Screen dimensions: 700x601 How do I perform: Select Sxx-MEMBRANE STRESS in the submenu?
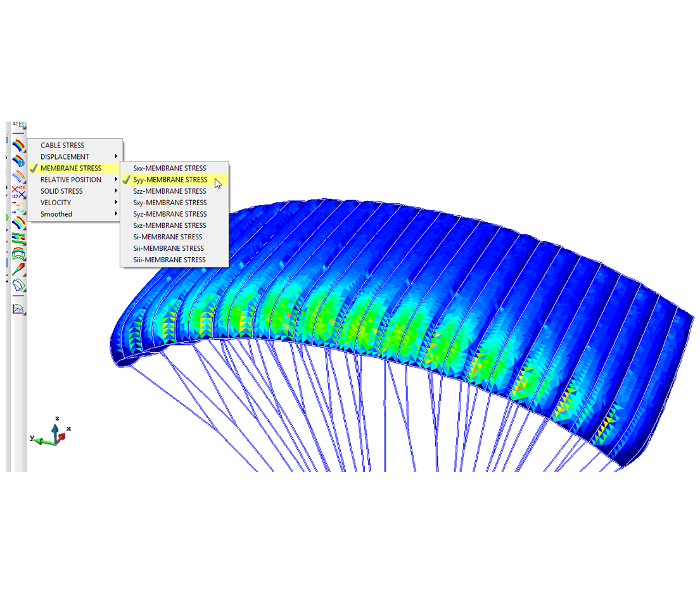click(169, 168)
